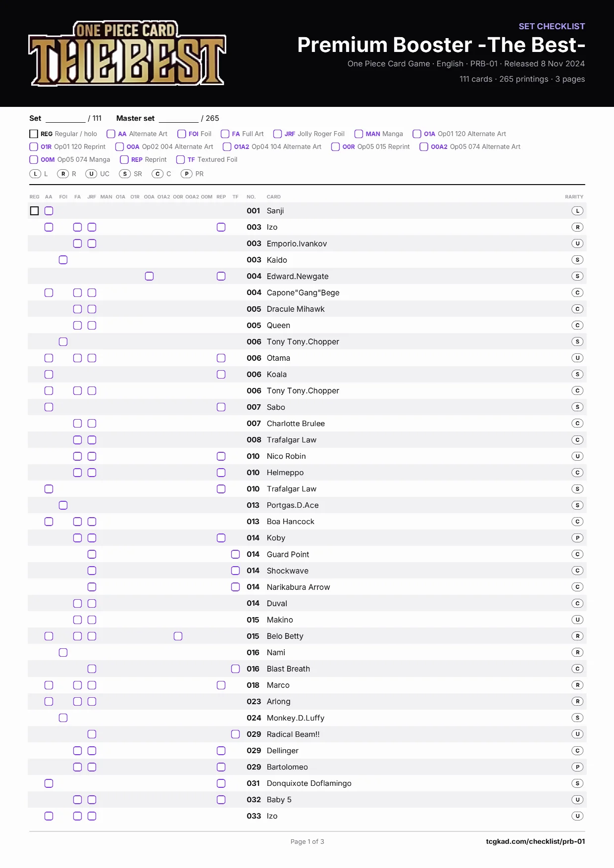Toggle the MAN Manga legend checkbox
The image size is (614, 868).
click(x=359, y=134)
